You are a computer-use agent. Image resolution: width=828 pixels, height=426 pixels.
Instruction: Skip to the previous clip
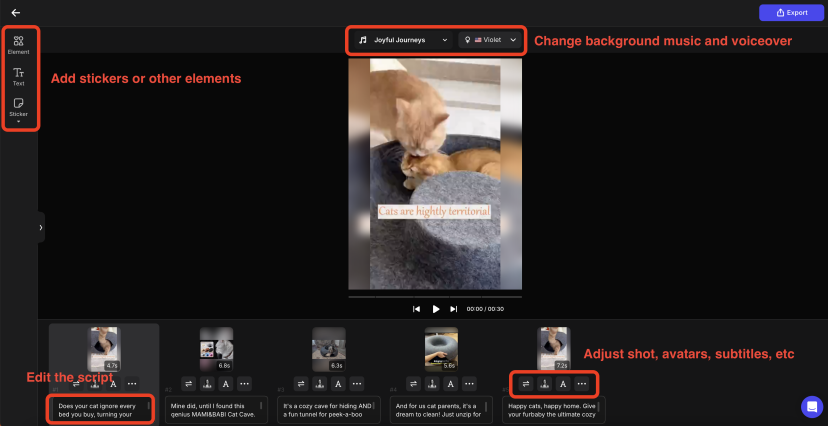coord(417,309)
